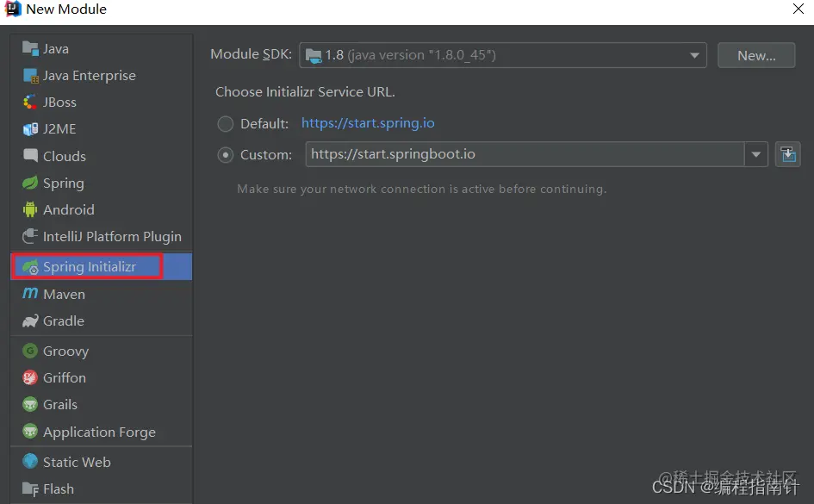Open the Module SDK dropdown arrow
This screenshot has height=504, width=814.
[x=694, y=55]
